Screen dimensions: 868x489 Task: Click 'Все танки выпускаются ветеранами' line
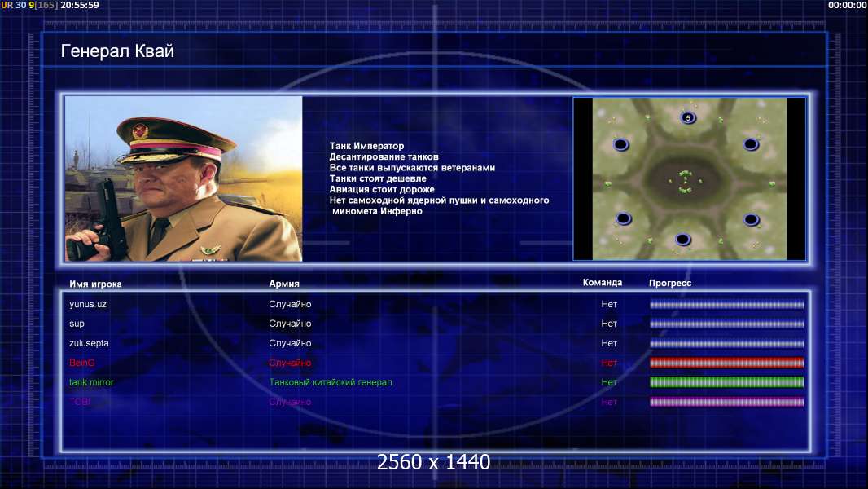[x=412, y=167]
